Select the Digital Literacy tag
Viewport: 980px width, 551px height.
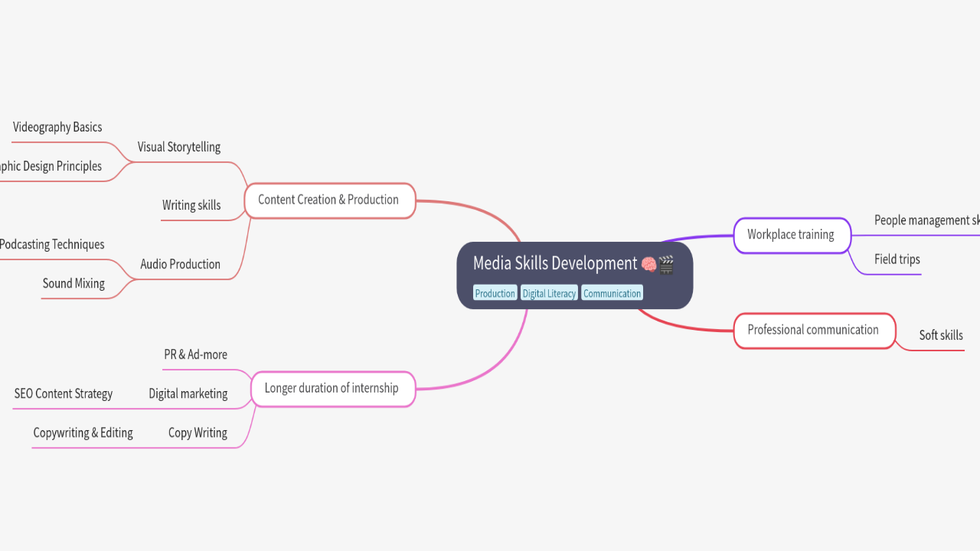point(549,293)
